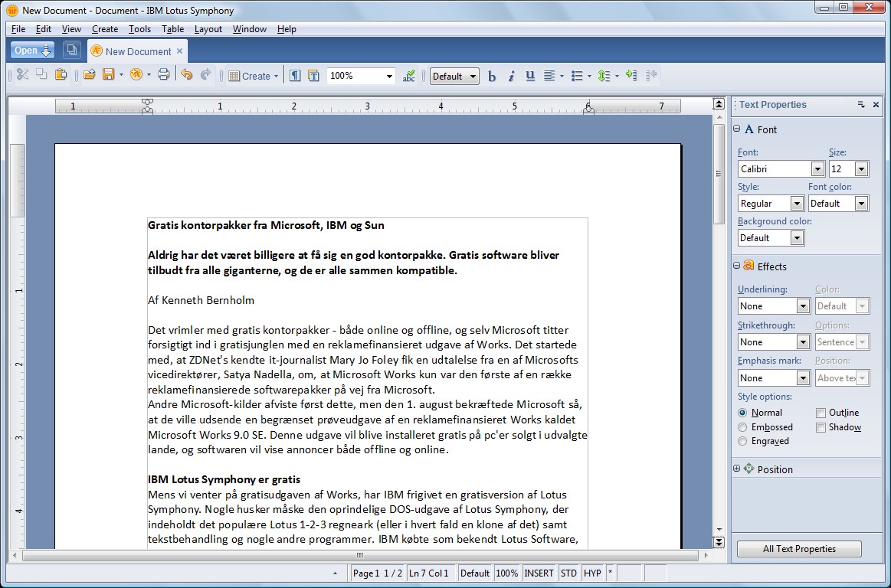Expand the Position section
This screenshot has width=891, height=588.
point(737,469)
